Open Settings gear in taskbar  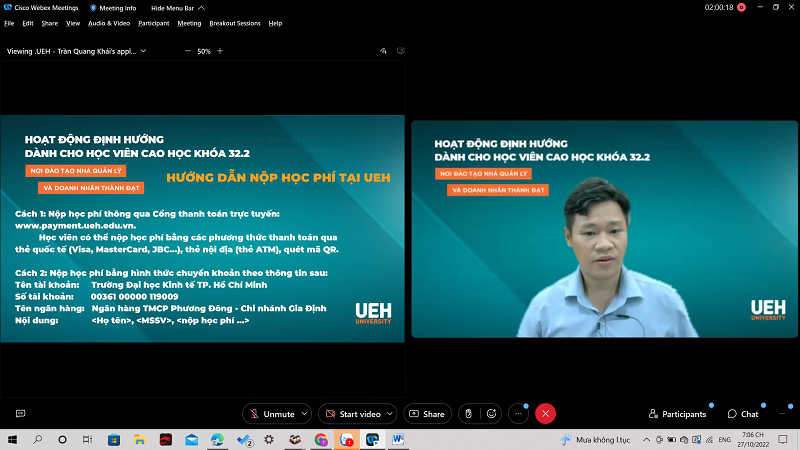pos(269,440)
